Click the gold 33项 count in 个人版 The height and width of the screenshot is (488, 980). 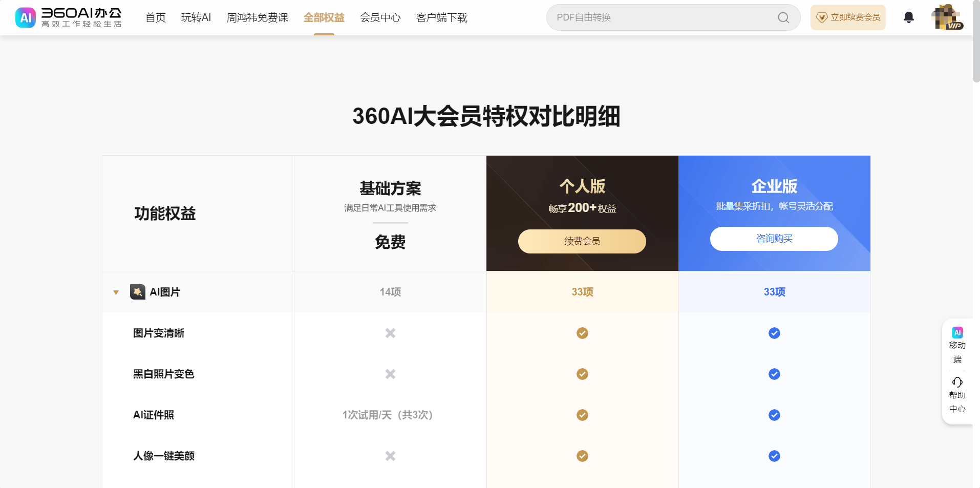[582, 292]
